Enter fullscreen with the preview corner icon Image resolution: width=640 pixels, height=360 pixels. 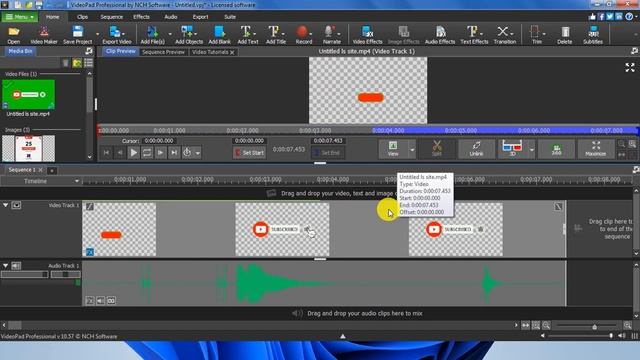630,67
